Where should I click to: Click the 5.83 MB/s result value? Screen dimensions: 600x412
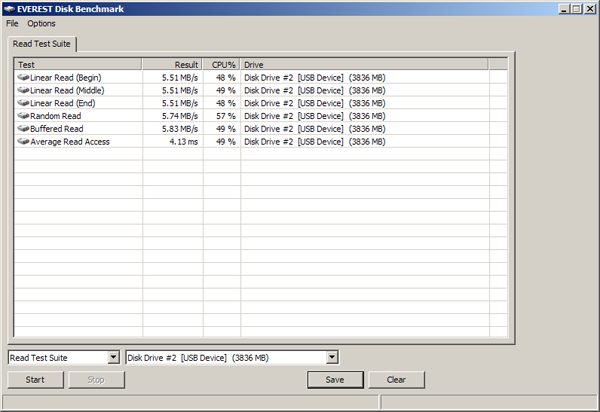click(x=180, y=129)
